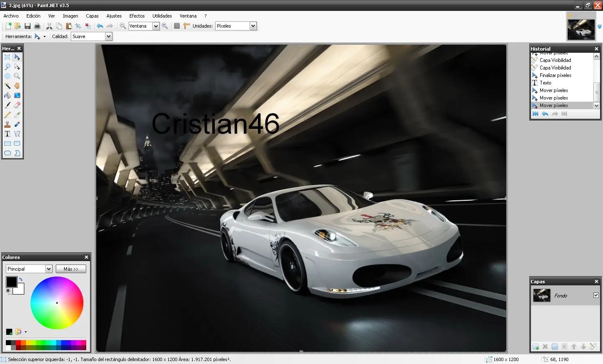Select the Color Picker eyedropper tool

[x=17, y=115]
